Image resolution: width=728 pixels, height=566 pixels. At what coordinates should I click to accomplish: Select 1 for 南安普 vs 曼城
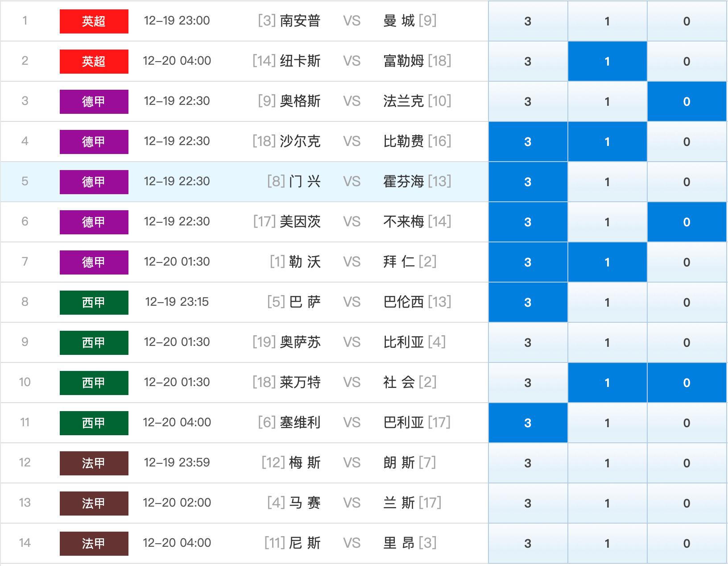[608, 21]
